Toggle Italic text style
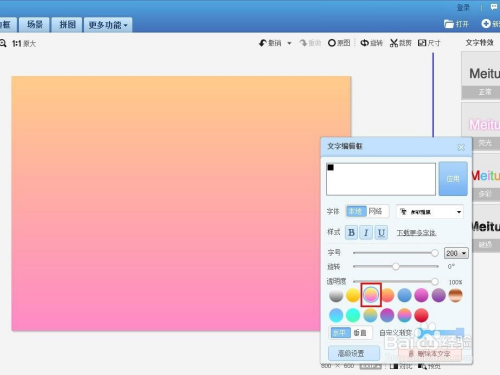The height and width of the screenshot is (375, 500). pos(366,232)
